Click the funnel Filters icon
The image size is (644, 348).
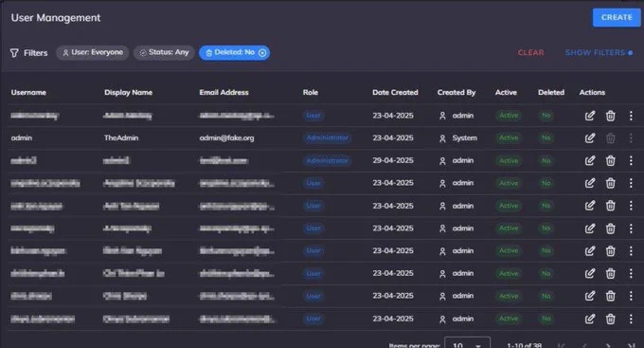point(14,53)
